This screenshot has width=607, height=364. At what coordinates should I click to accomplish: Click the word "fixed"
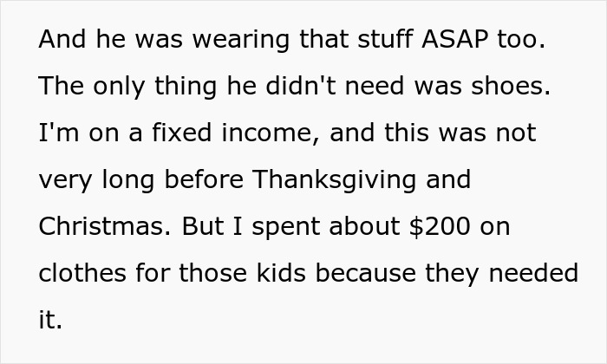181,132
